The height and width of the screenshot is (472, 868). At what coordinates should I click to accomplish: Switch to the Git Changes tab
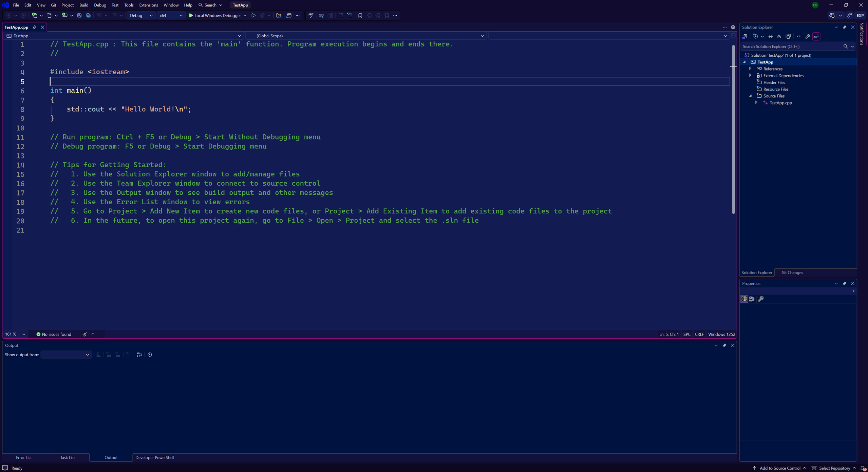coord(792,272)
